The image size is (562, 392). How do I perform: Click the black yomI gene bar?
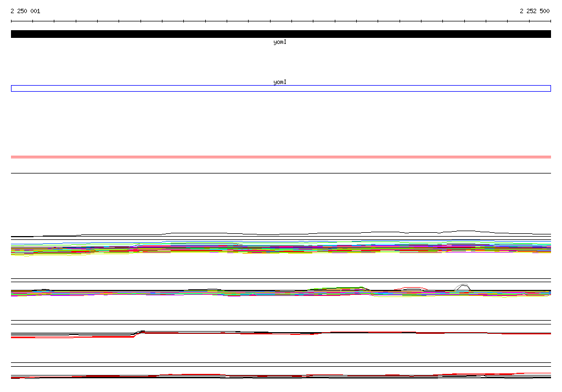(x=280, y=34)
